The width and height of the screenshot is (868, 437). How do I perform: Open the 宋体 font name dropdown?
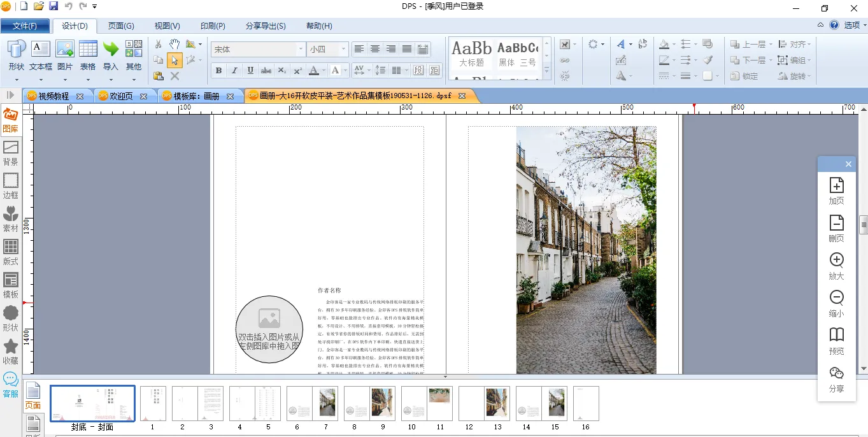click(301, 49)
